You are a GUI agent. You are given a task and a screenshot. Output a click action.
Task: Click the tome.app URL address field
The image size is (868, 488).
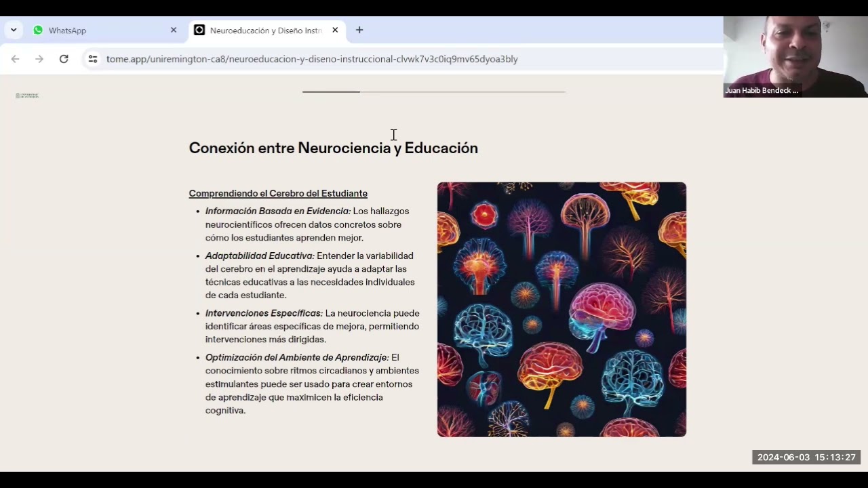[312, 59]
